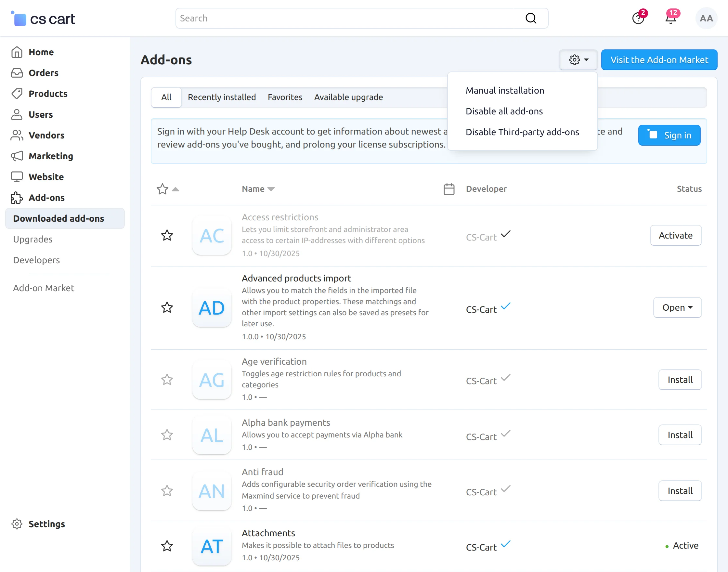Focus the Search input field
This screenshot has width=728, height=572.
(348, 19)
